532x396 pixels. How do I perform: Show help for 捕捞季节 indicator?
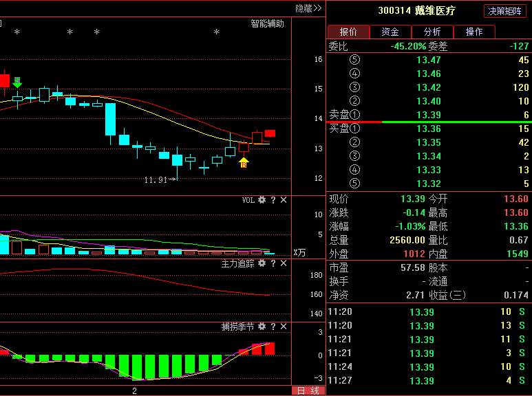(273, 327)
